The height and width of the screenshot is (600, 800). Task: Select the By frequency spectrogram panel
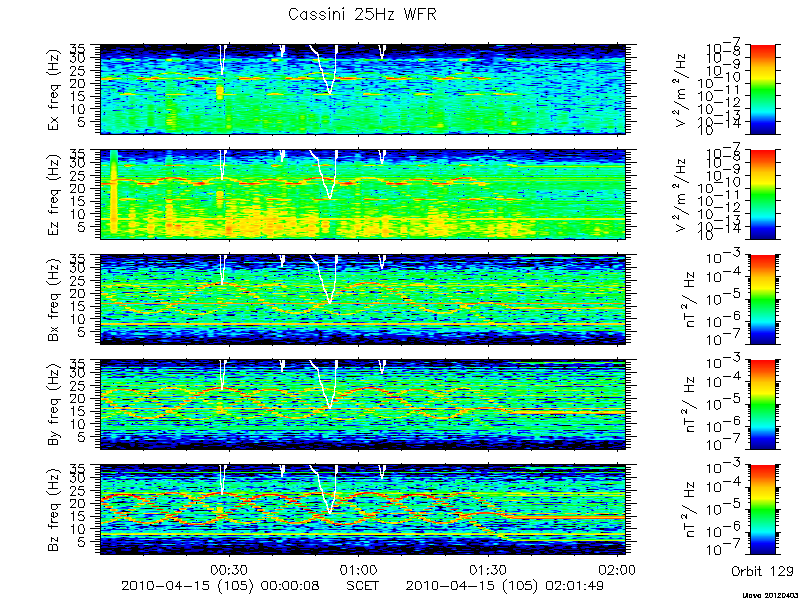point(363,405)
